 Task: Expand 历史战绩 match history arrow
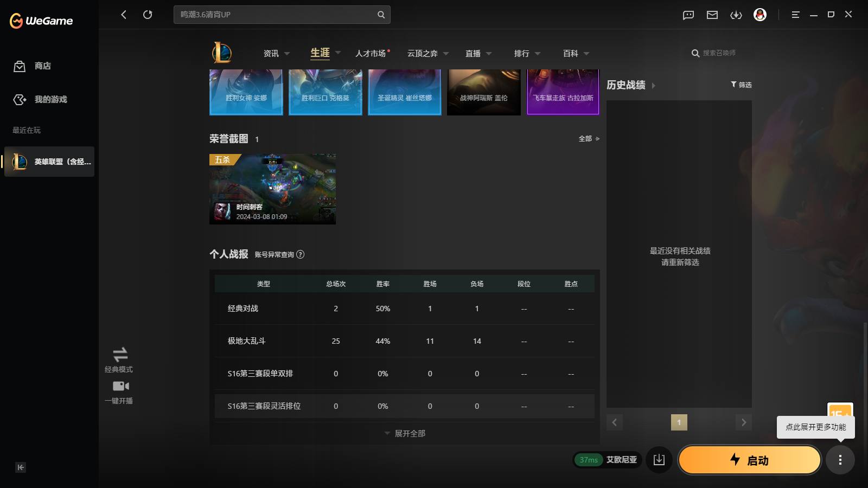coord(653,86)
